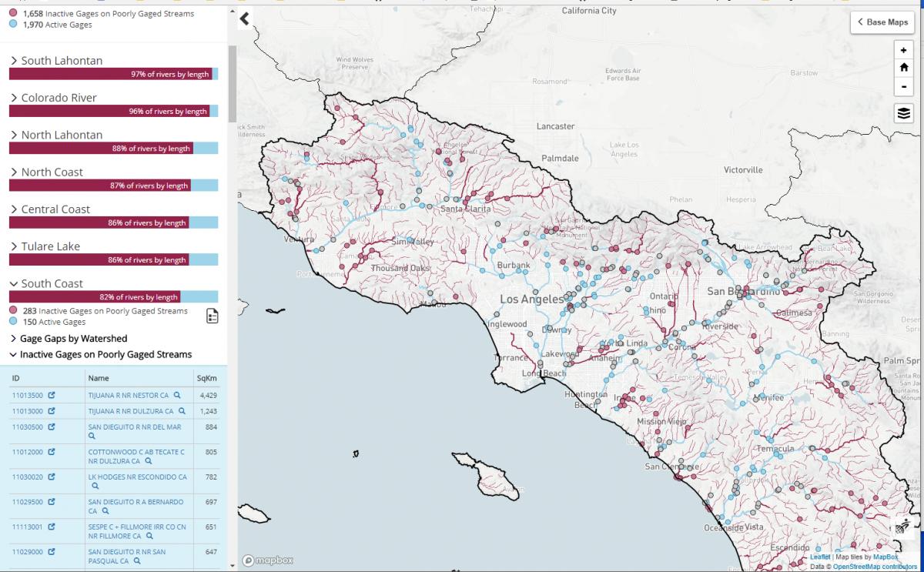Zoom in on the map
Image resolution: width=924 pixels, height=572 pixels.
[x=903, y=50]
